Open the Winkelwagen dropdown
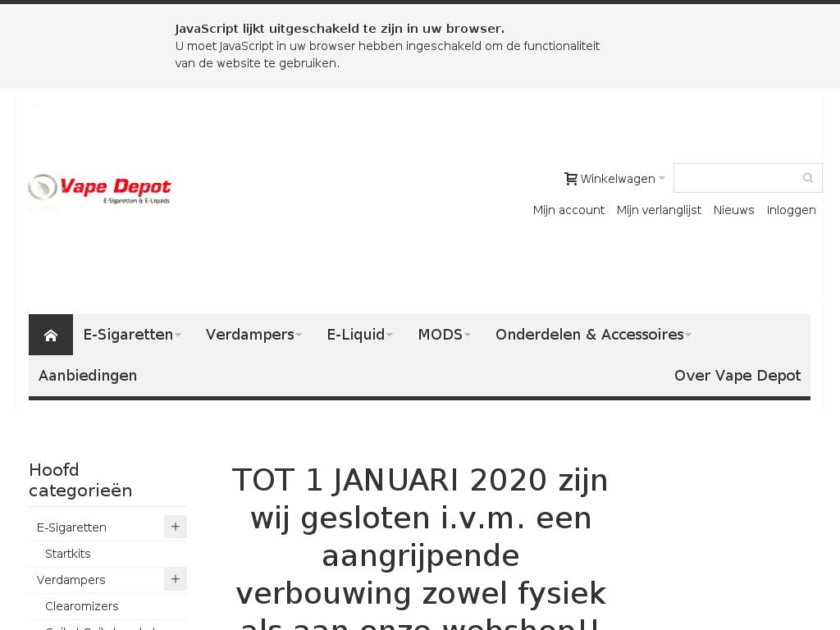The image size is (840, 630). (617, 179)
